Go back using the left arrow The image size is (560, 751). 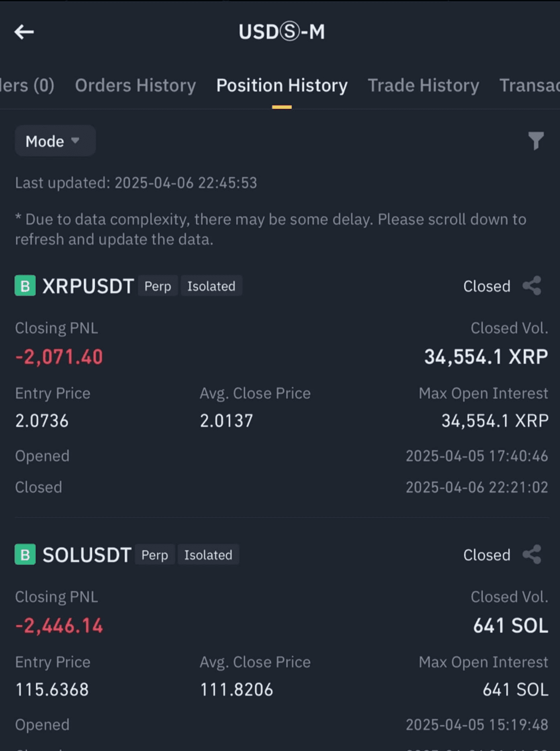click(24, 32)
